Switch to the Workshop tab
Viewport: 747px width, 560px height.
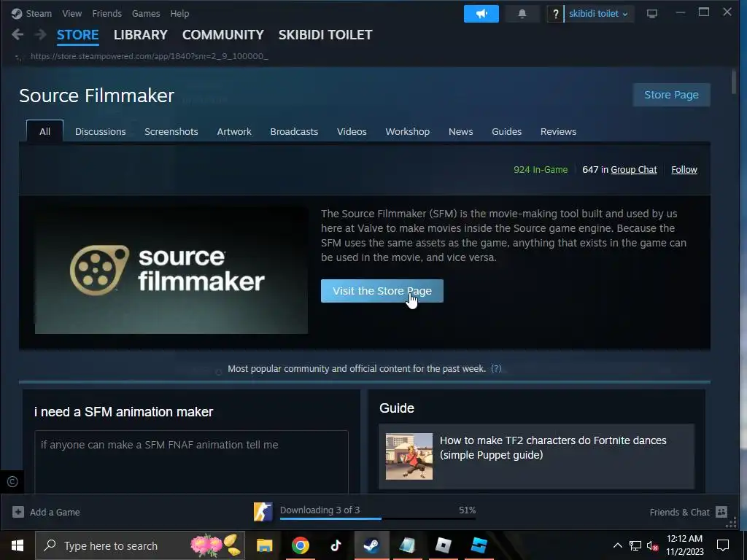(407, 131)
